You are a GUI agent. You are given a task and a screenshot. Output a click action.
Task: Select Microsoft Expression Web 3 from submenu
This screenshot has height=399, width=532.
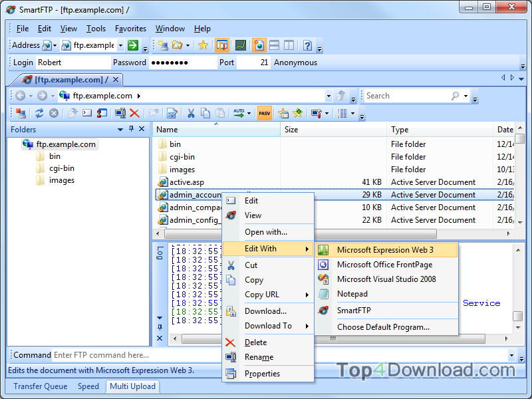pyautogui.click(x=385, y=250)
